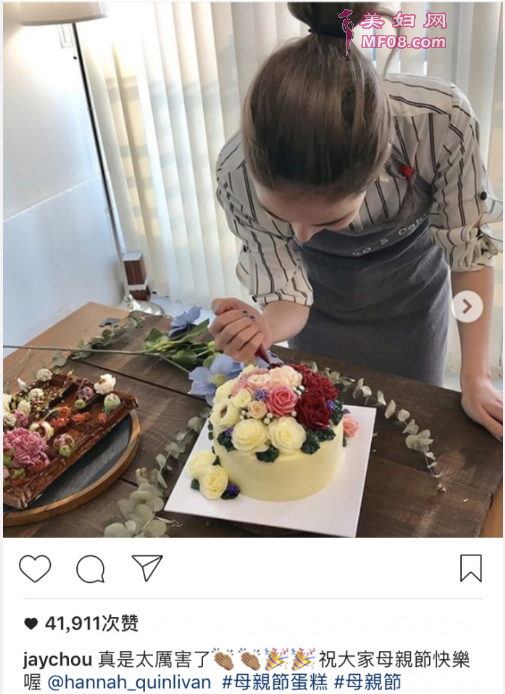View the 41,911 likes count

coord(92,624)
